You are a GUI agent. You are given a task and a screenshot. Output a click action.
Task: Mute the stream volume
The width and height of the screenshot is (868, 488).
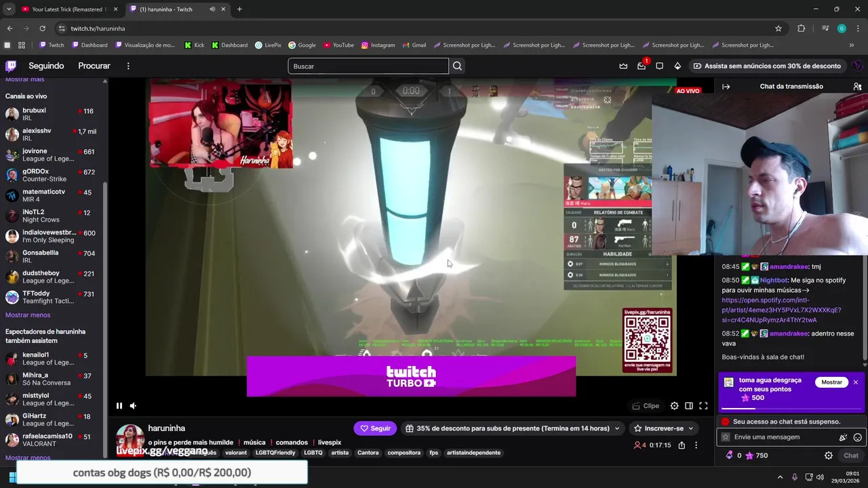point(133,406)
